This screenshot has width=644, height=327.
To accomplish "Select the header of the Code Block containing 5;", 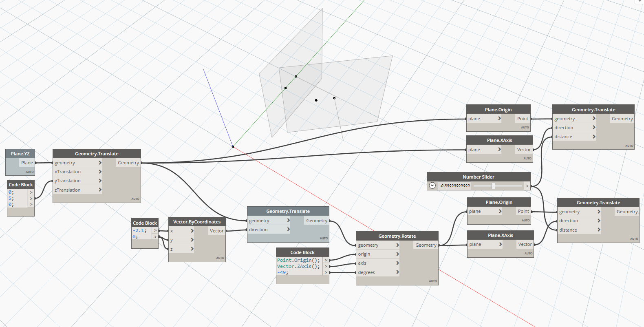I will pos(21,185).
